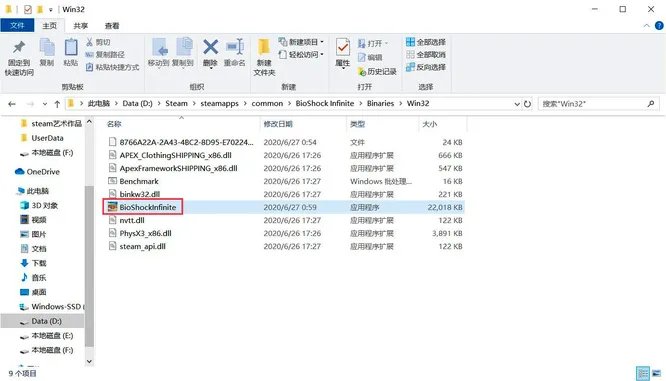
Task: Click Copy path in clipboard group
Action: (x=105, y=54)
